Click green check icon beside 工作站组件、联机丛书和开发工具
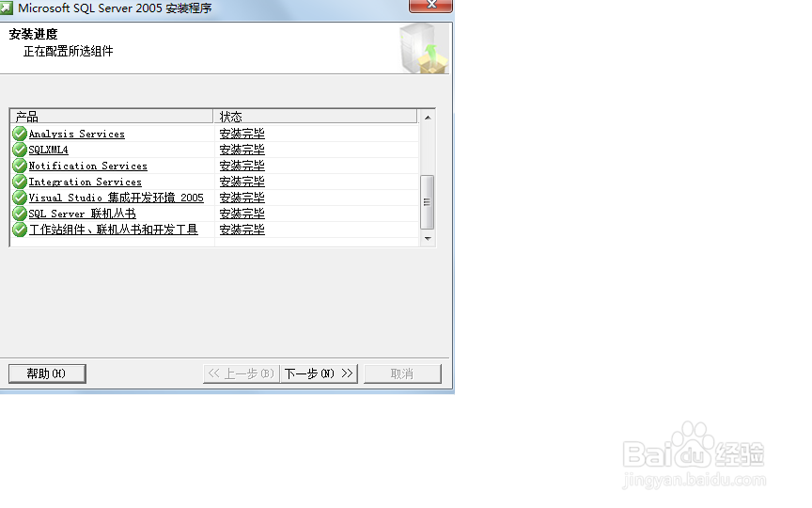This screenshot has width=812, height=508. click(x=20, y=230)
